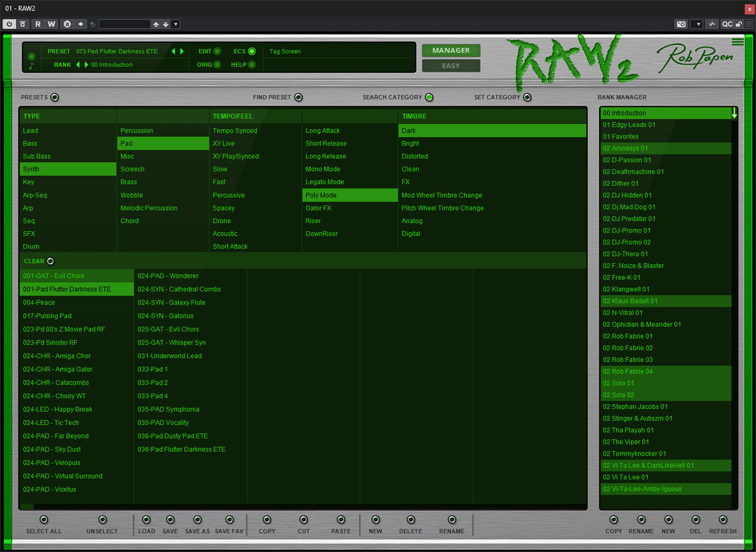Click the EASY mode button
This screenshot has width=756, height=552.
(x=451, y=66)
